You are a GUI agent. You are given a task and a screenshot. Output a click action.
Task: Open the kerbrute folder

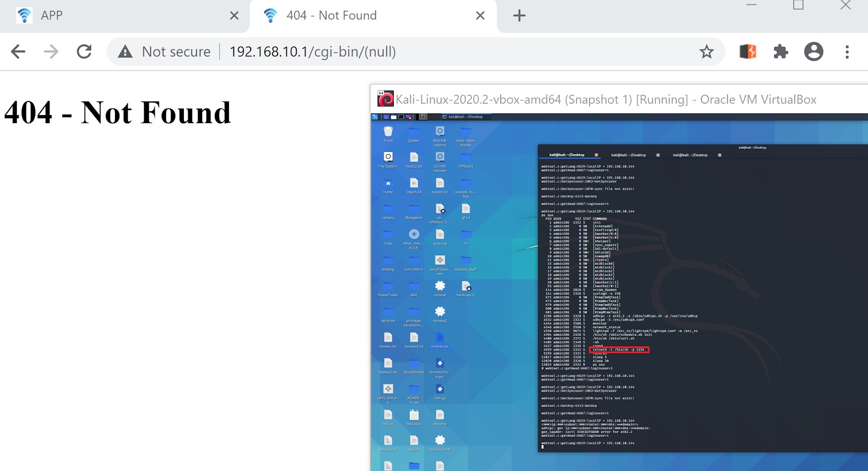coord(388,314)
